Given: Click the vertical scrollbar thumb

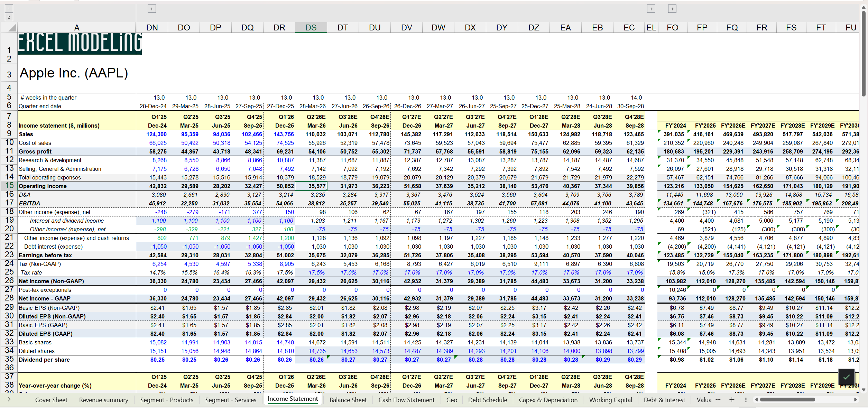Looking at the screenshot, I should coord(864,53).
